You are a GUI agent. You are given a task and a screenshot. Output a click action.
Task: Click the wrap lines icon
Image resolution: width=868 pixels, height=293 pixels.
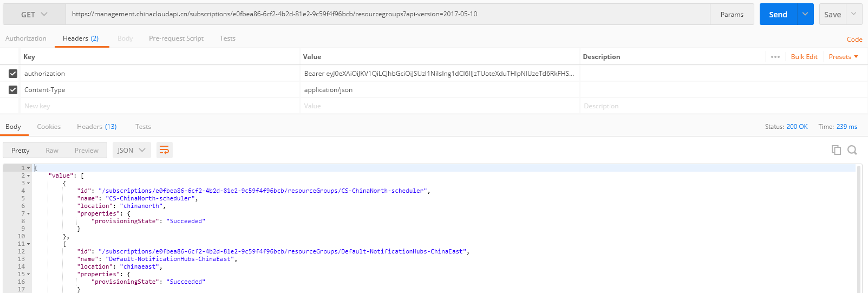click(164, 150)
